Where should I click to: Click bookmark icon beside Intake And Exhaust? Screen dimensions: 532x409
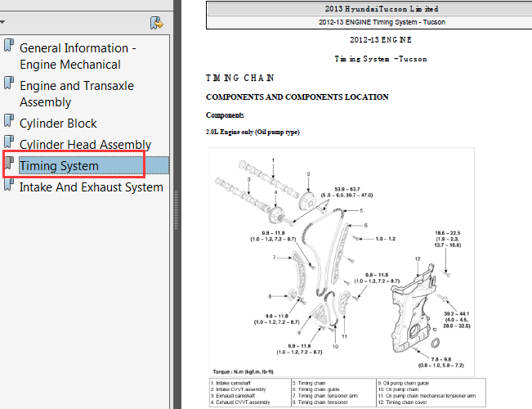(x=9, y=184)
